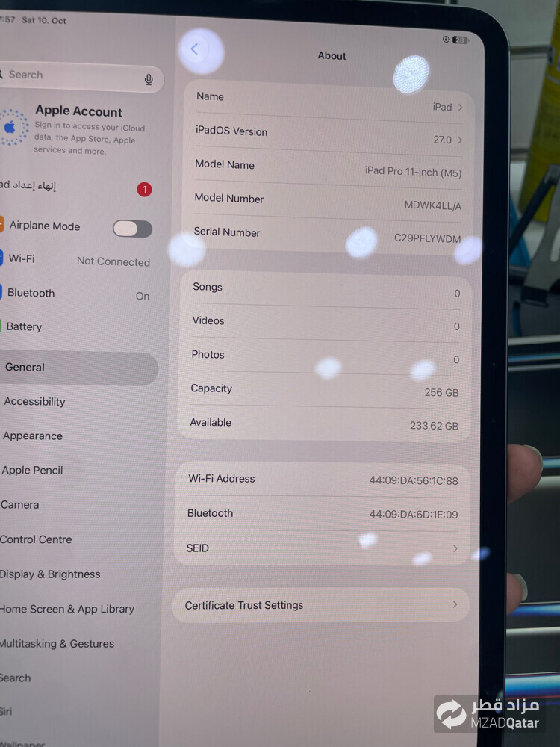
Task: Tap the About page title
Action: (x=332, y=56)
